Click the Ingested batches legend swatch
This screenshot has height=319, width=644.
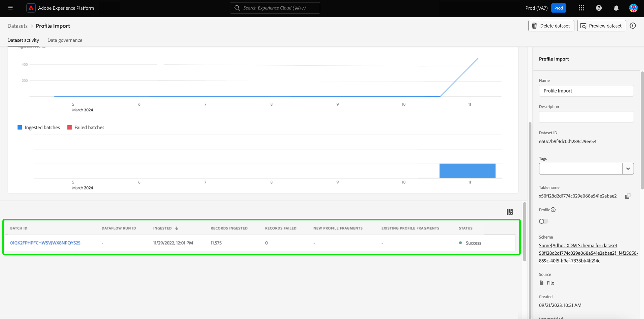pyautogui.click(x=20, y=128)
